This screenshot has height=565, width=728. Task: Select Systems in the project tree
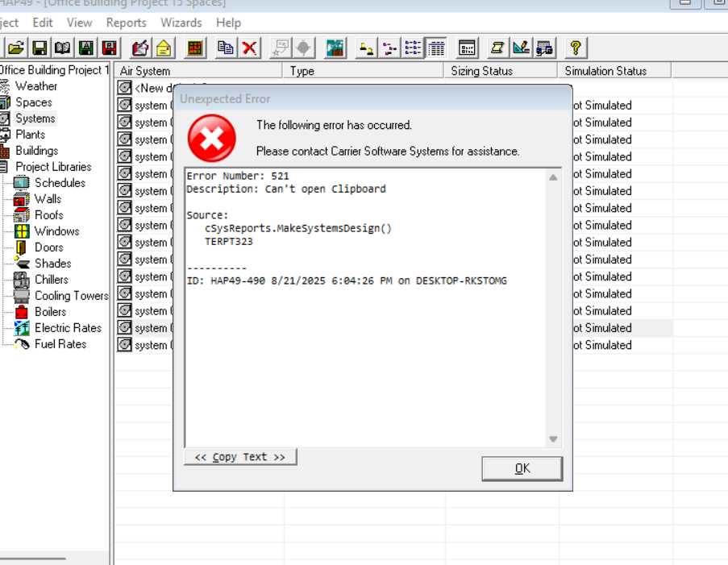35,118
